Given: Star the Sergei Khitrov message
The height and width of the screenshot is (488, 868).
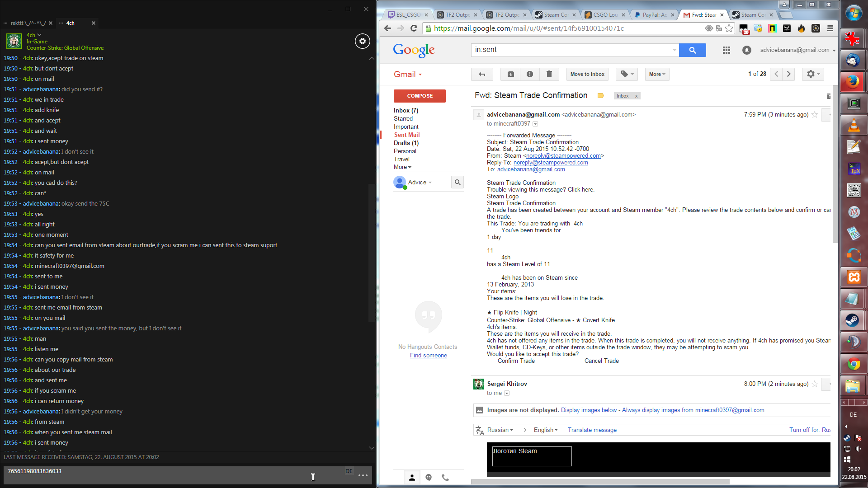Looking at the screenshot, I should 815,384.
